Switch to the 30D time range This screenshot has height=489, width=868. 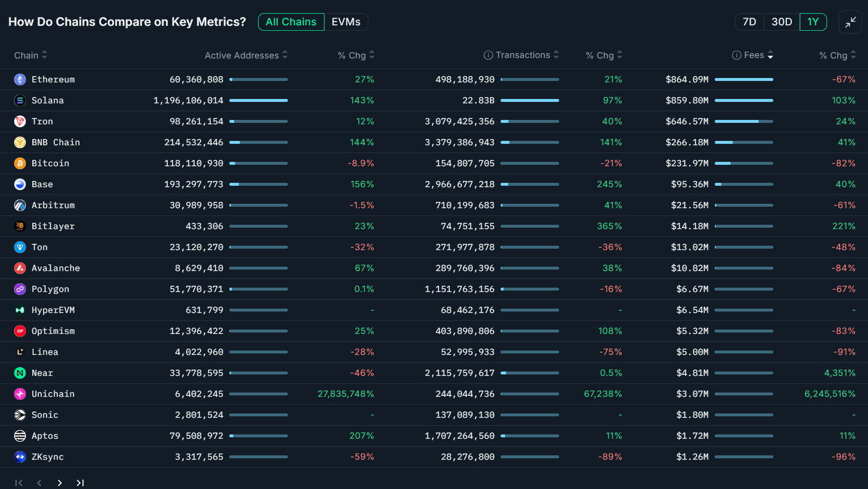[x=782, y=22]
